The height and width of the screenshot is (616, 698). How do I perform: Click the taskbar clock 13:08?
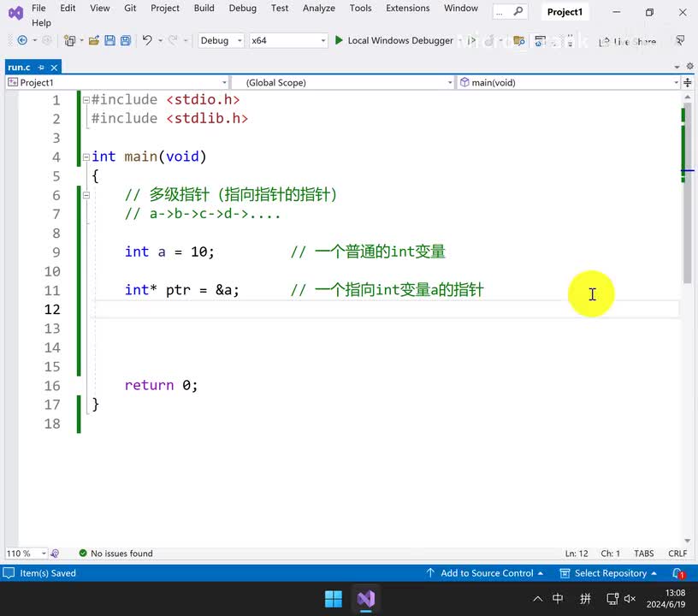675,593
